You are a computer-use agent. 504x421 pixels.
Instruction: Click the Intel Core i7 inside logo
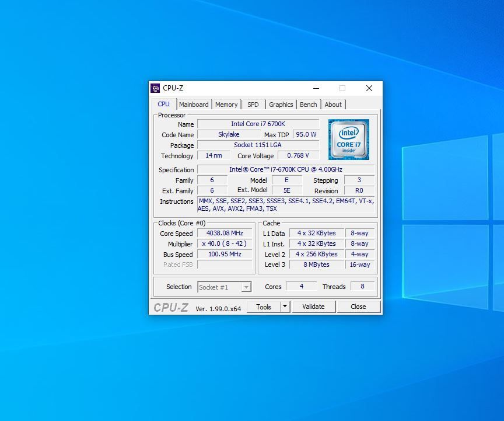(x=348, y=140)
